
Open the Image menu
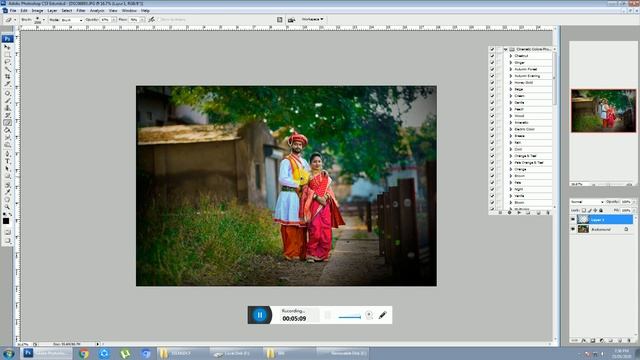pos(37,11)
